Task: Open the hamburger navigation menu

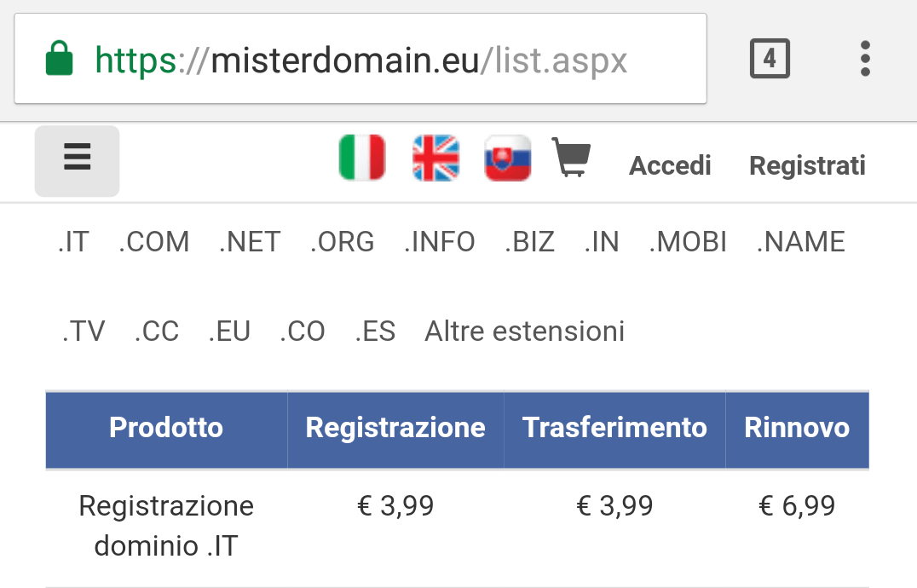Action: [78, 161]
